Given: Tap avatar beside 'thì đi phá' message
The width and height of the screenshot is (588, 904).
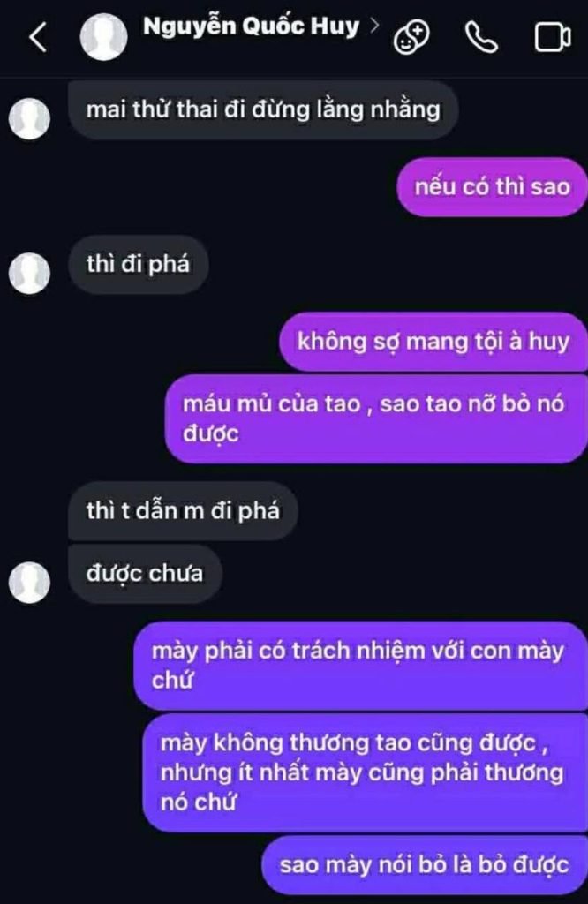Looking at the screenshot, I should pyautogui.click(x=29, y=274).
